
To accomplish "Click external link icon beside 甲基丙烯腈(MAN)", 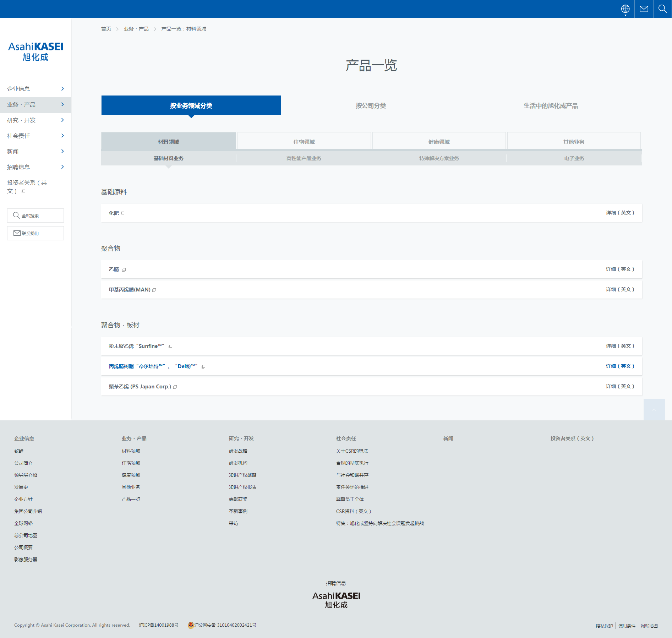I will (x=154, y=290).
